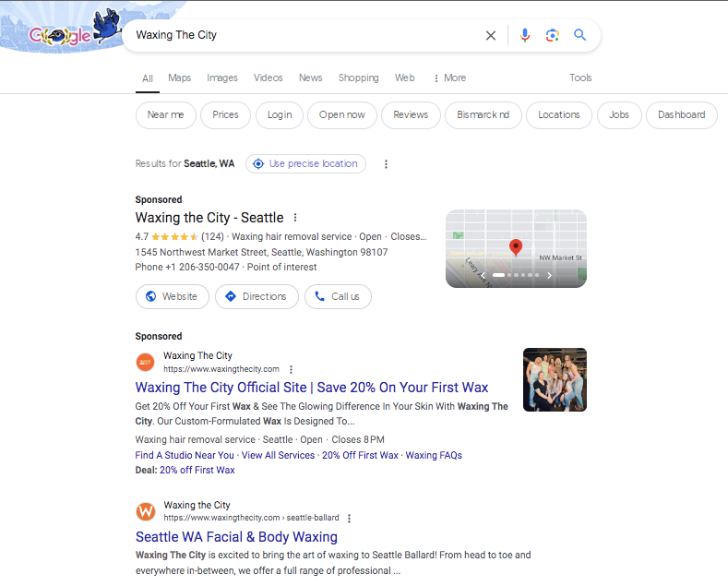Go to next map carousel image
728x586 pixels.
coord(549,275)
